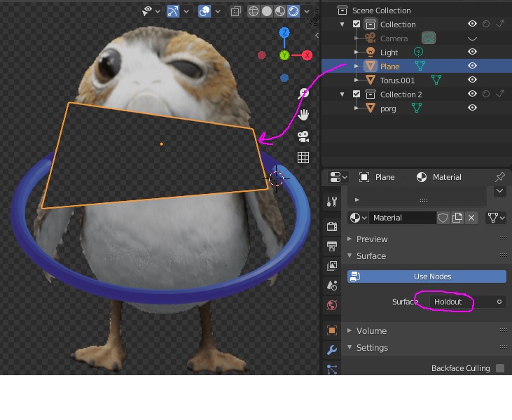Screen dimensions: 512x420
Task: Open the Particles properties tab
Action: click(x=332, y=369)
